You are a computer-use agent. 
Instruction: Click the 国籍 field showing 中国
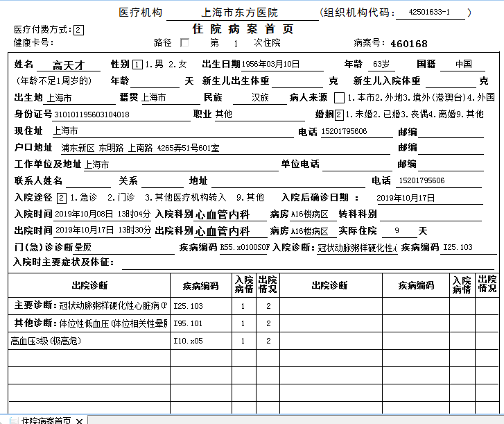(x=462, y=65)
